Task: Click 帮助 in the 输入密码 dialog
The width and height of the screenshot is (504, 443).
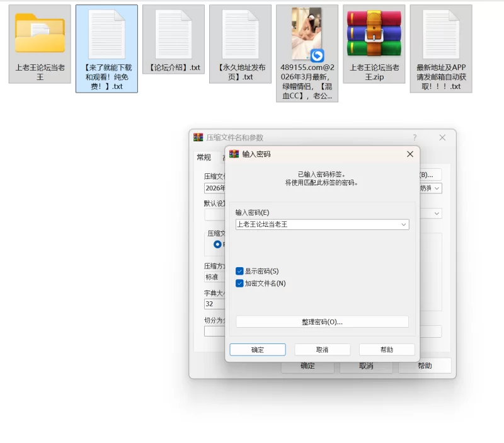Action: tap(387, 350)
